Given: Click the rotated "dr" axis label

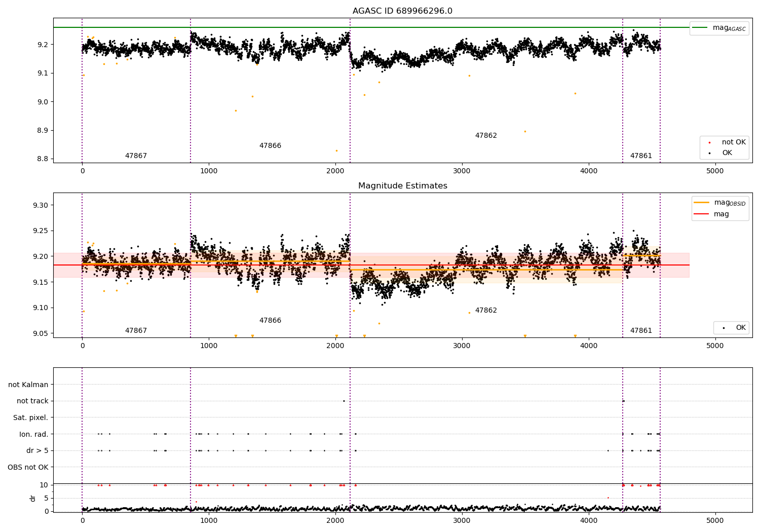Looking at the screenshot, I should 33,498.
